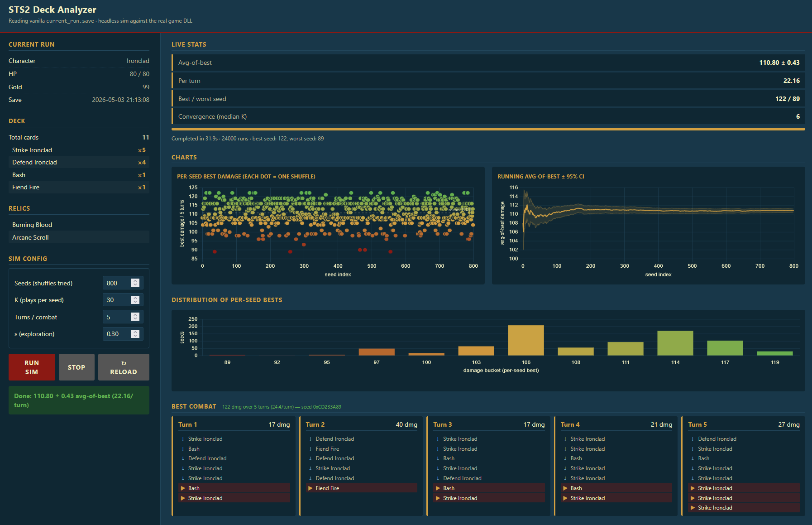
Task: Click the green Done status message
Action: pyautogui.click(x=79, y=400)
